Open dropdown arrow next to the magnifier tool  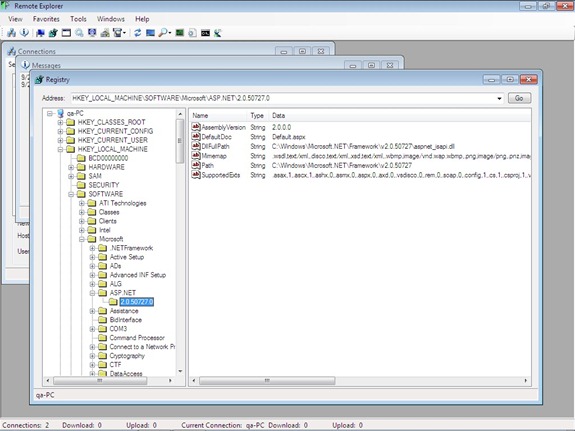click(x=170, y=33)
